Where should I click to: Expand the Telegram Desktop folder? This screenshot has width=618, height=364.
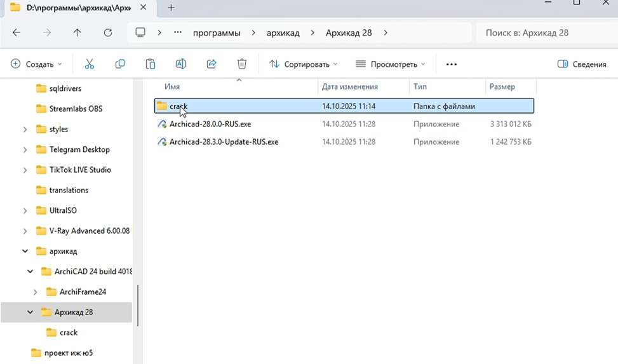[x=25, y=150]
